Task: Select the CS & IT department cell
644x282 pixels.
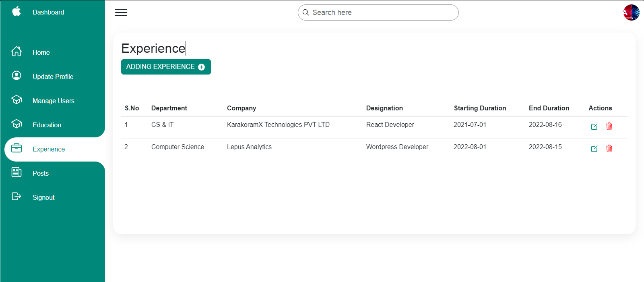Action: (x=163, y=124)
